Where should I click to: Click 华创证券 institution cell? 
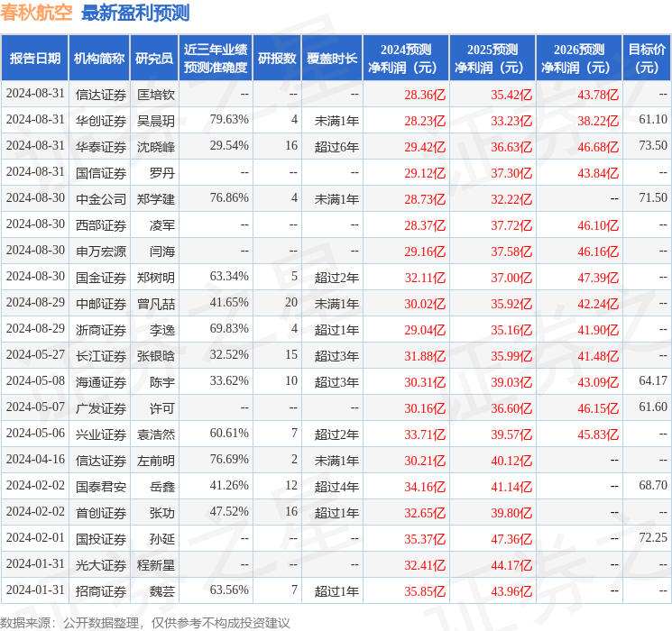pyautogui.click(x=101, y=121)
